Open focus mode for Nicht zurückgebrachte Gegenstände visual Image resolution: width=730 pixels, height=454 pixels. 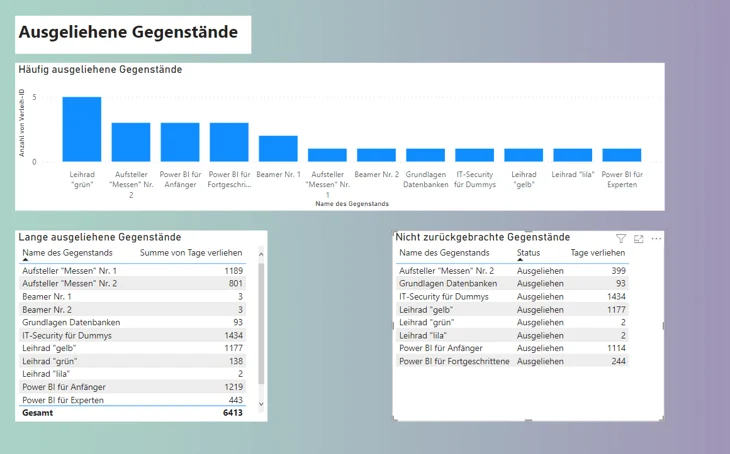(x=638, y=239)
